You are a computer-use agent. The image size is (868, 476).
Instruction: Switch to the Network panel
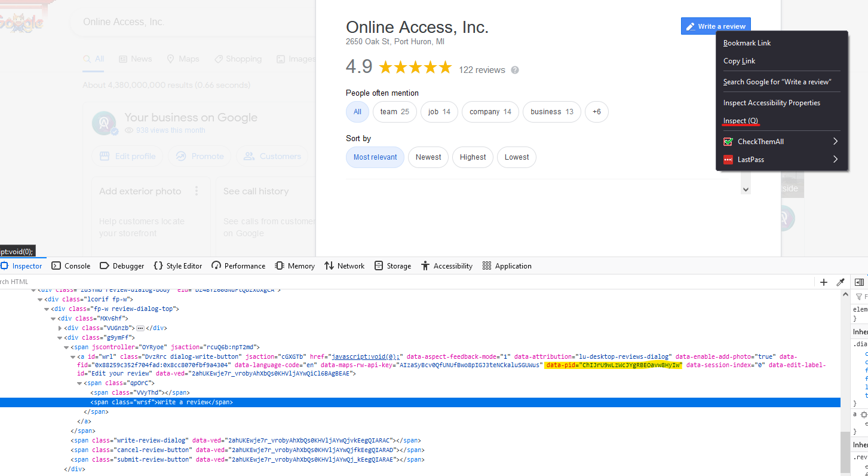tap(344, 266)
